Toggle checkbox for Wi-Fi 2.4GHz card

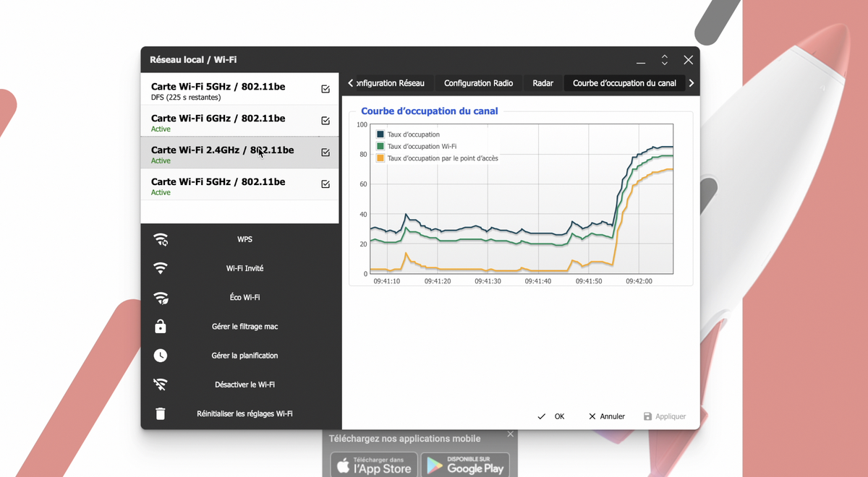coord(325,152)
